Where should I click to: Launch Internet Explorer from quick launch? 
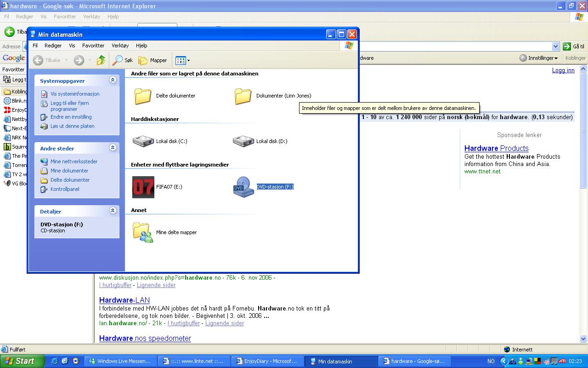[x=54, y=361]
